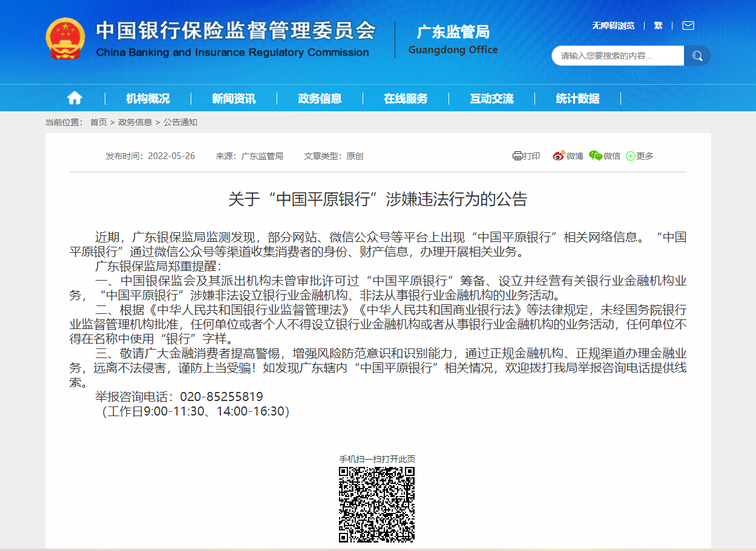
Task: Click the magnifier search button
Action: (x=697, y=56)
